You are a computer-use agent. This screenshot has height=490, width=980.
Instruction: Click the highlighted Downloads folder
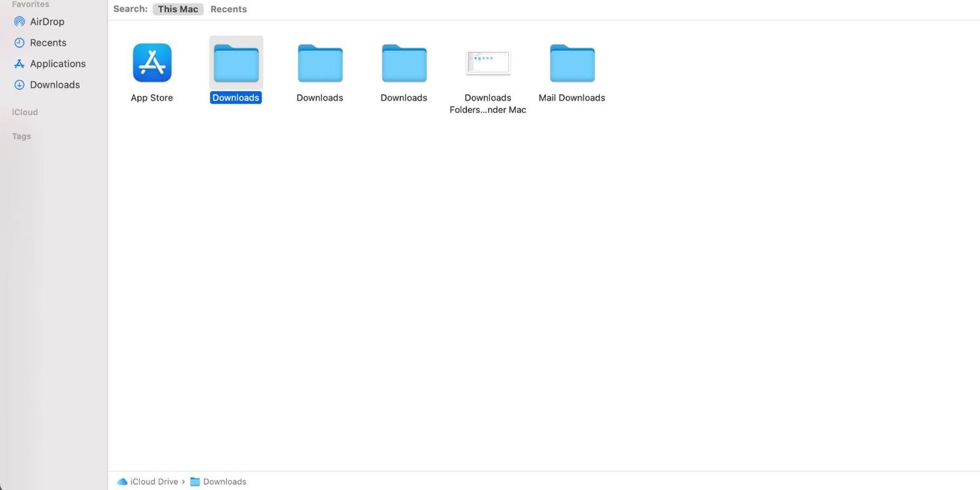236,63
